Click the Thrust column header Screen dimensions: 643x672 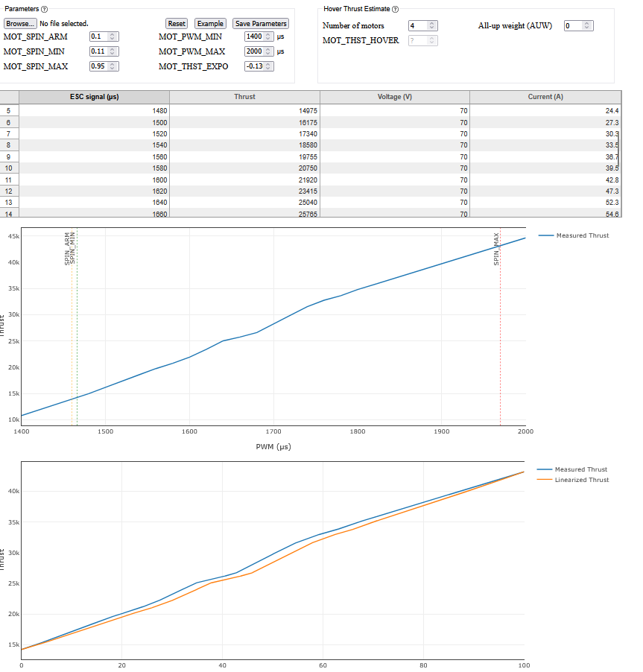click(244, 97)
